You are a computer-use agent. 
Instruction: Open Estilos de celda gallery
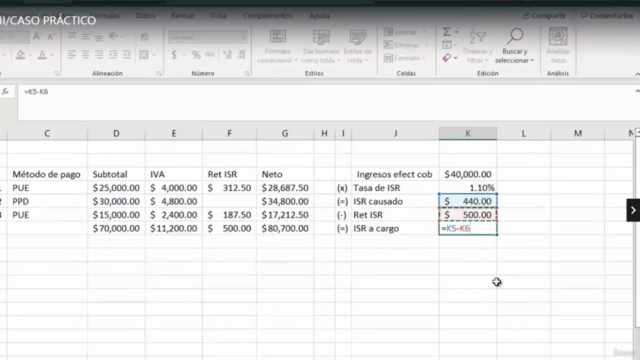(358, 46)
